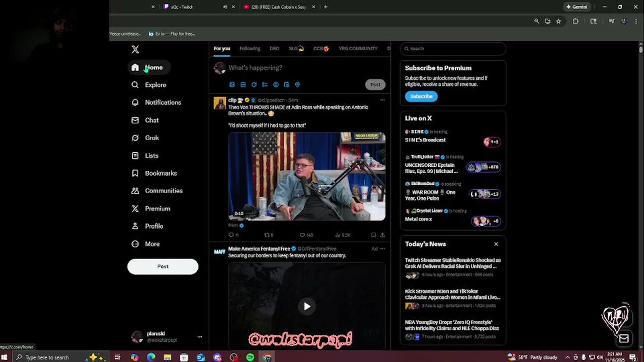Open Communities from the sidebar
The image size is (644, 362).
(x=157, y=191)
